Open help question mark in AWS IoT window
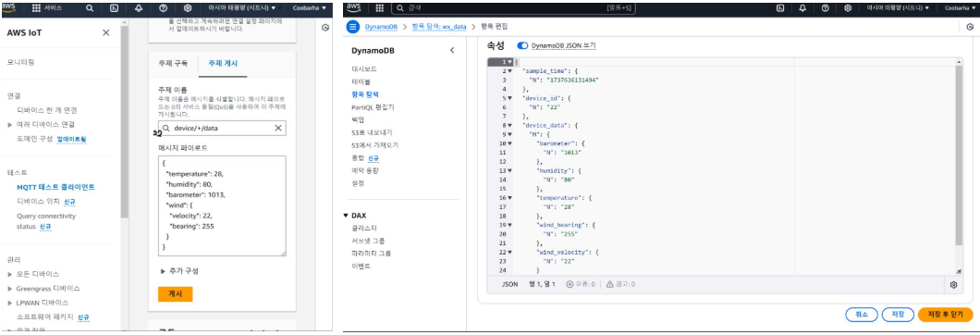980x335 pixels. (163, 8)
